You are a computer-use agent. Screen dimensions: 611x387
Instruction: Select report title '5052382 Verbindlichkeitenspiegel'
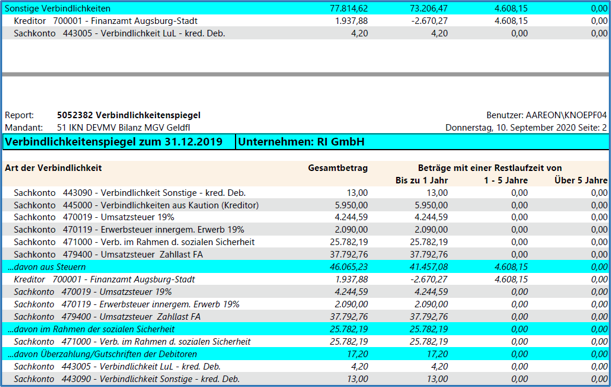pos(129,115)
